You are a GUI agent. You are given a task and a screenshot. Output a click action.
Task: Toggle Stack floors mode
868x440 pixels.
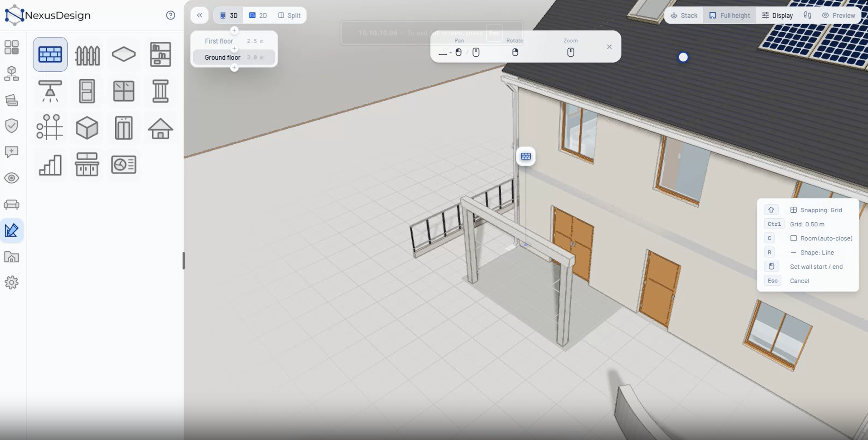coord(684,15)
